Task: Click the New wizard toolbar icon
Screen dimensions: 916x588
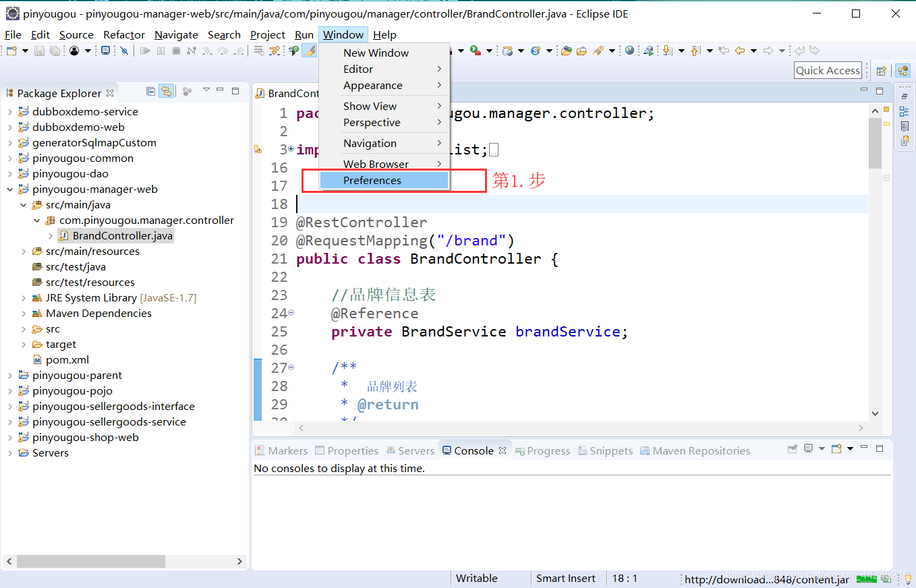Action: [x=11, y=51]
